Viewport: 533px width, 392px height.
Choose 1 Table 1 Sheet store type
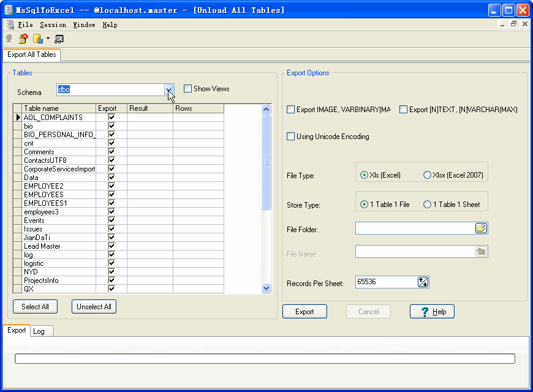427,205
